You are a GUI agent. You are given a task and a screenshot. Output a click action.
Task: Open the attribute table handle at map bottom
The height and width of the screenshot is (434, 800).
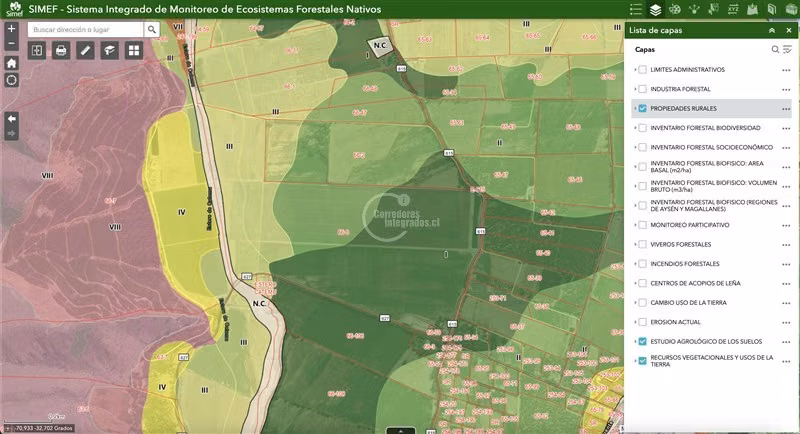coord(401,430)
